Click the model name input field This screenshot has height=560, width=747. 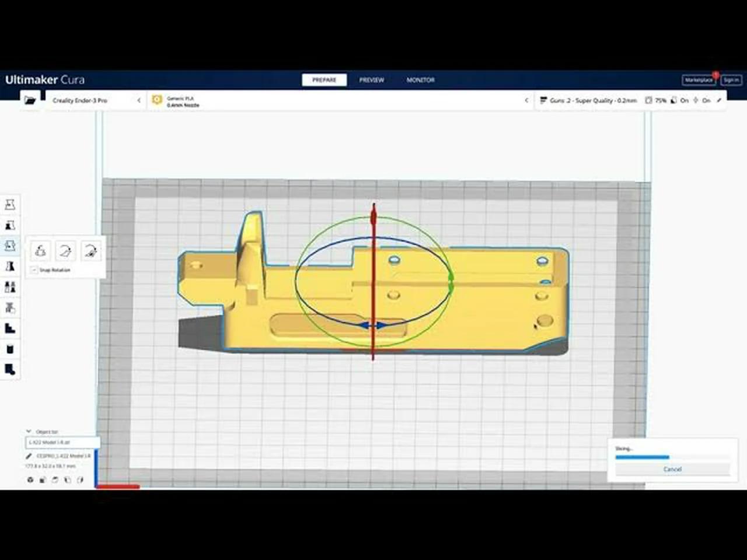(62, 442)
